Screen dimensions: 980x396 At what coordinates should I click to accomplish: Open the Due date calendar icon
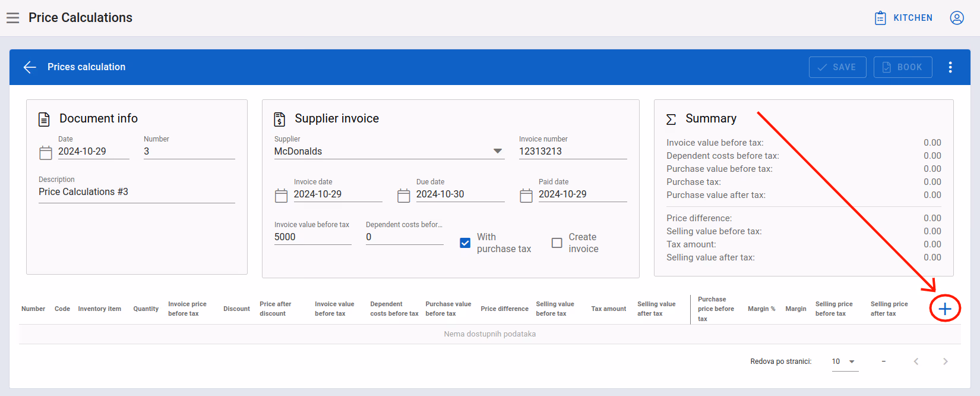click(404, 196)
